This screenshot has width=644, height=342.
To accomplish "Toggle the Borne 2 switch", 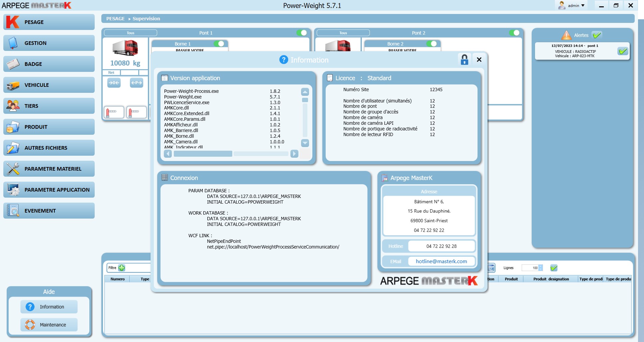I will click(433, 44).
